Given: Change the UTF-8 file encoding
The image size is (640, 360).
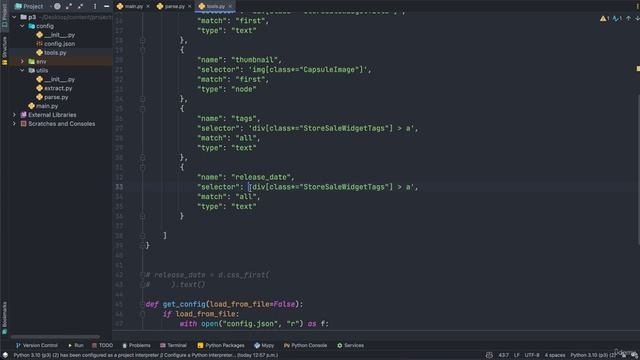Looking at the screenshot, I should pos(532,355).
